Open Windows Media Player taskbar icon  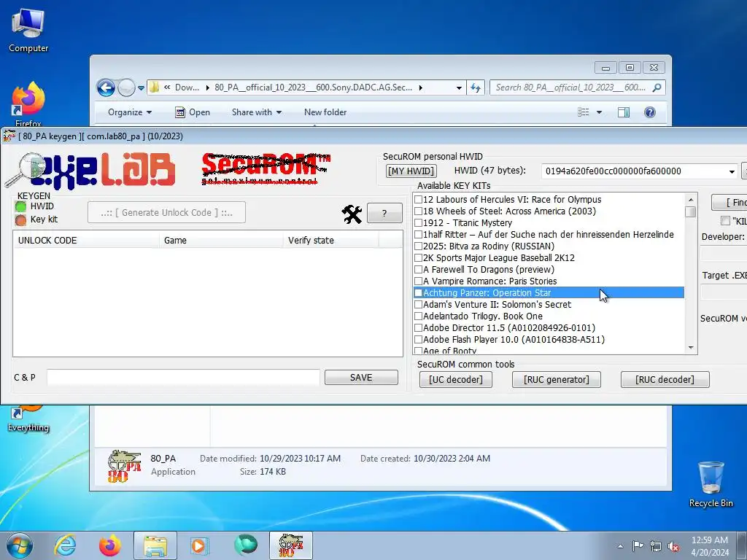[x=198, y=545]
